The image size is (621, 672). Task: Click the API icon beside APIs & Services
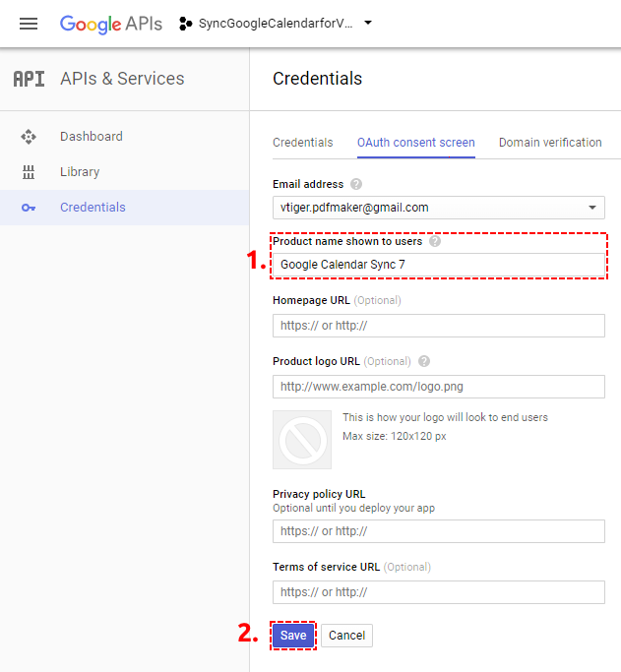point(29,79)
